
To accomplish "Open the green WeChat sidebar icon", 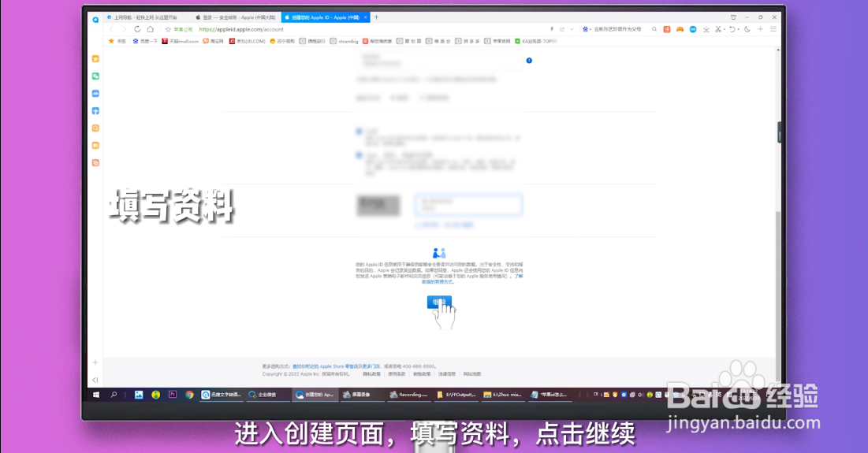I will (x=95, y=76).
